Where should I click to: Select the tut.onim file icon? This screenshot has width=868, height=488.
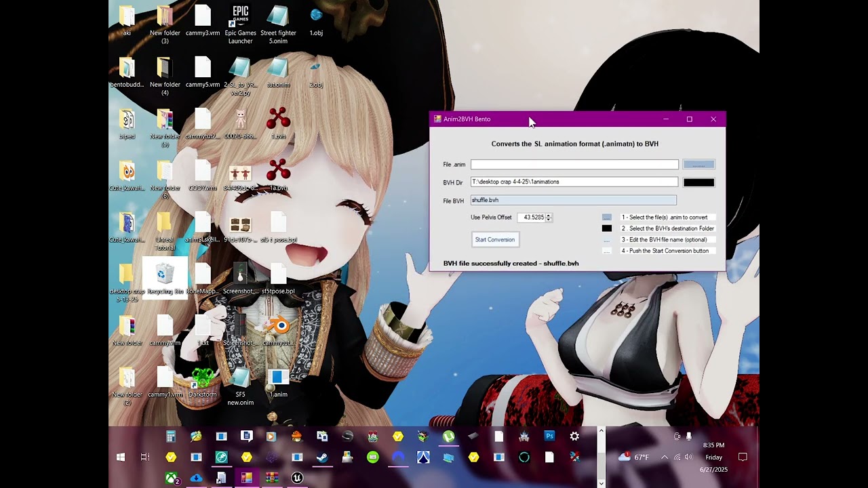click(x=279, y=73)
